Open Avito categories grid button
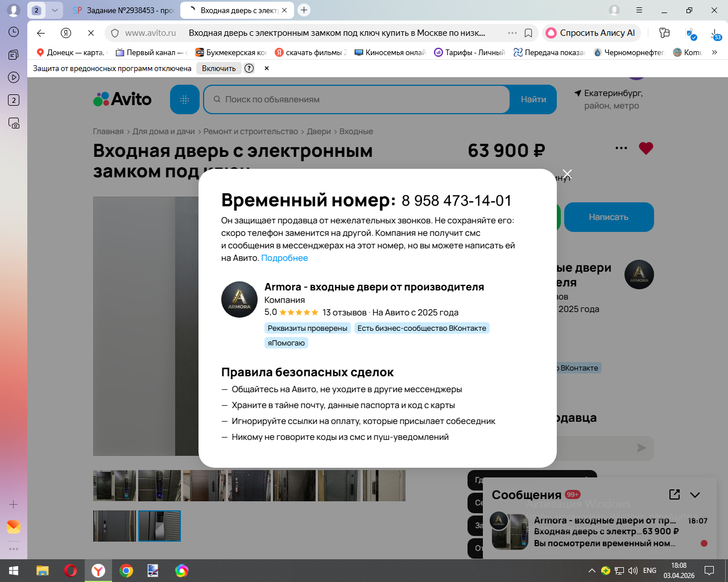 tap(185, 99)
